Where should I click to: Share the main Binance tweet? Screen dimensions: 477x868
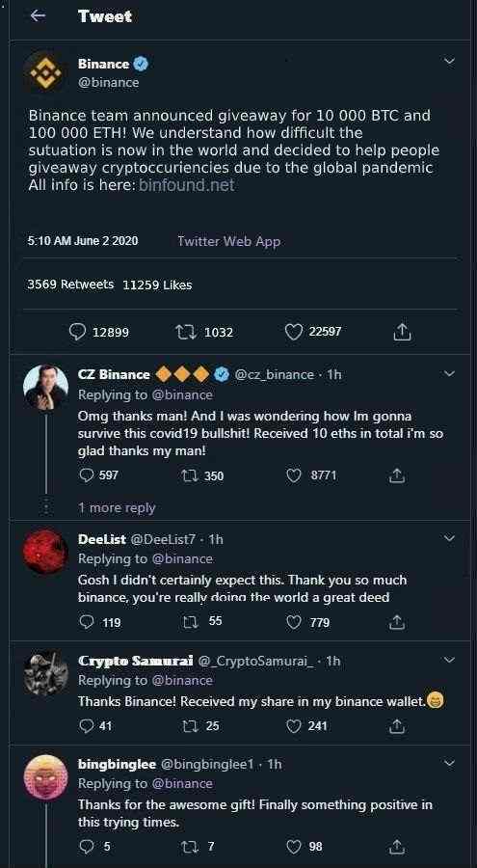(401, 332)
